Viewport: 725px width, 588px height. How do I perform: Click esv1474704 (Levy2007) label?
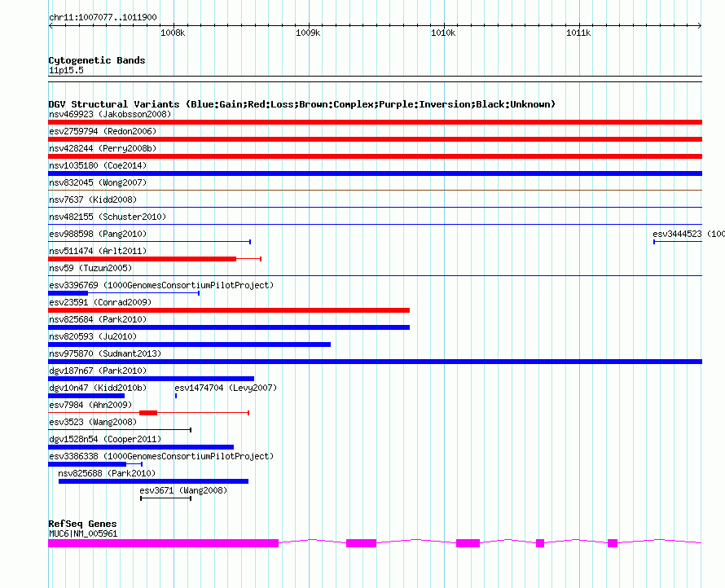(226, 388)
